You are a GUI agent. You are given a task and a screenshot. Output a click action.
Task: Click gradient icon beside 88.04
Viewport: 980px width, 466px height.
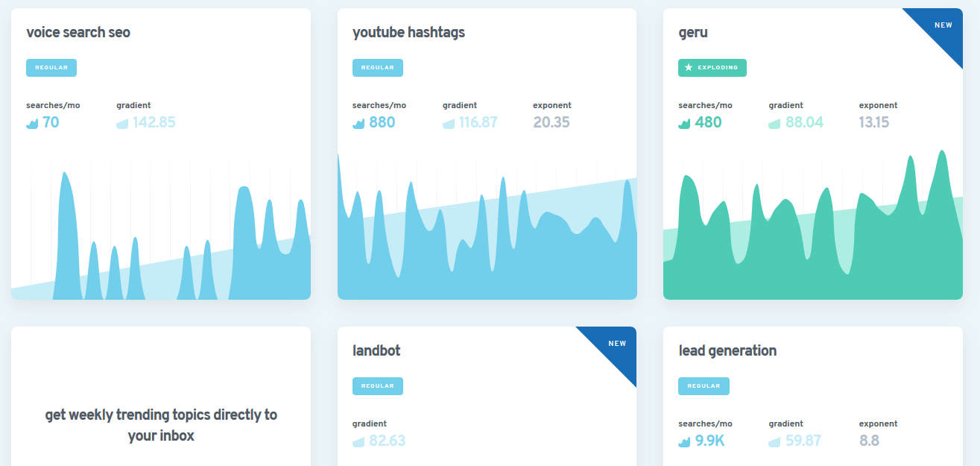coord(774,123)
